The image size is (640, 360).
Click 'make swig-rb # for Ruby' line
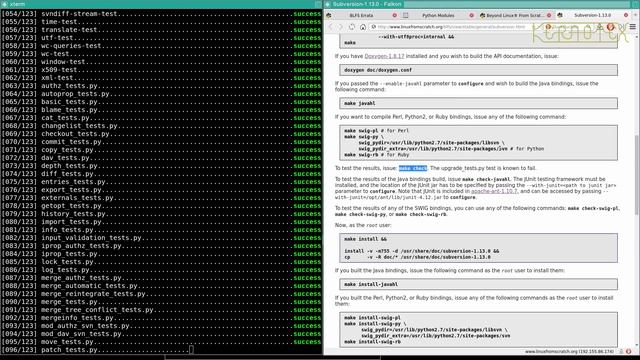point(376,155)
